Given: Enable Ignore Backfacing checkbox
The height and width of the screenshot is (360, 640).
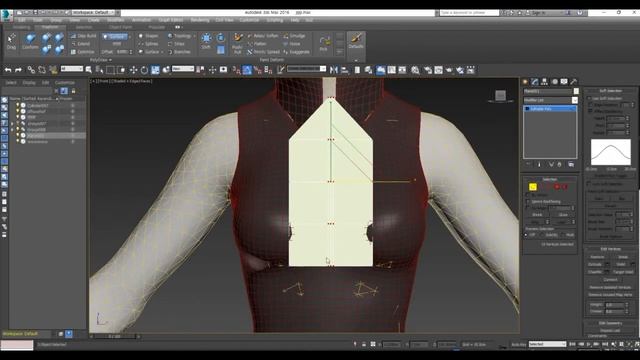Looking at the screenshot, I should [528, 202].
